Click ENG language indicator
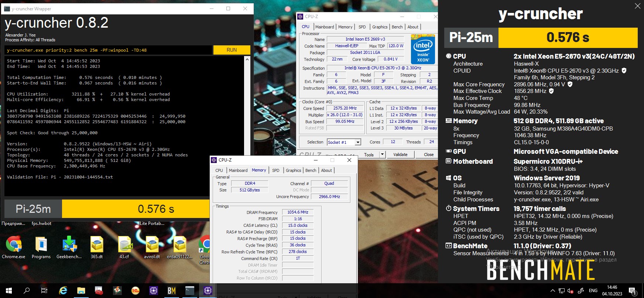This screenshot has height=298, width=644. coord(593,291)
